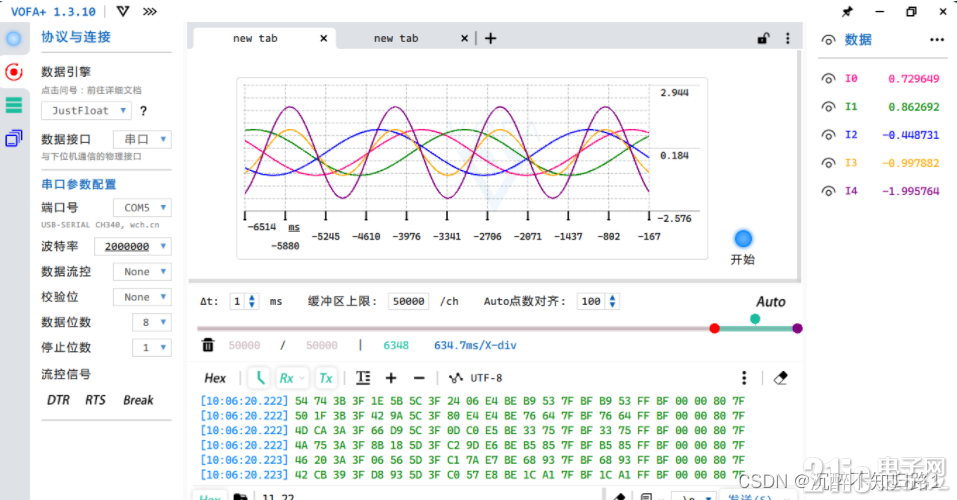Open the data panel three-dot menu
Screen dimensions: 957x500
[937, 40]
